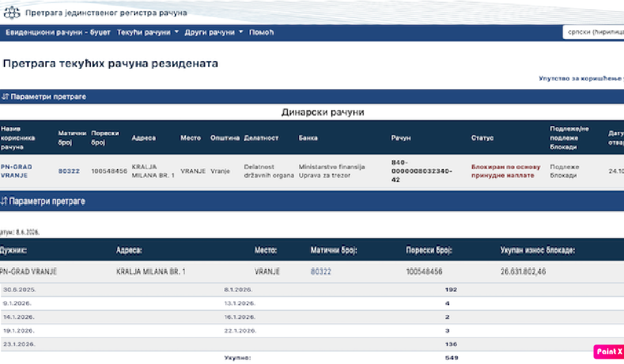
Task: Open the Помоћ menu item
Action: 261,32
